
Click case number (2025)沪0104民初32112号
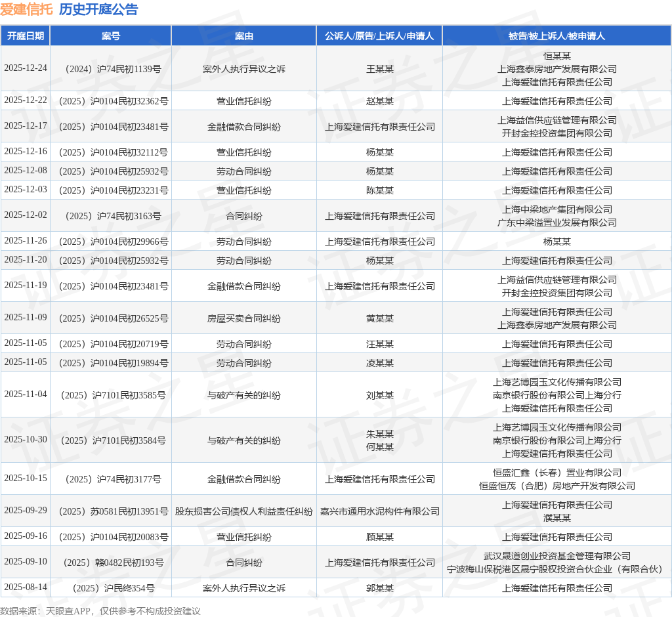110,152
